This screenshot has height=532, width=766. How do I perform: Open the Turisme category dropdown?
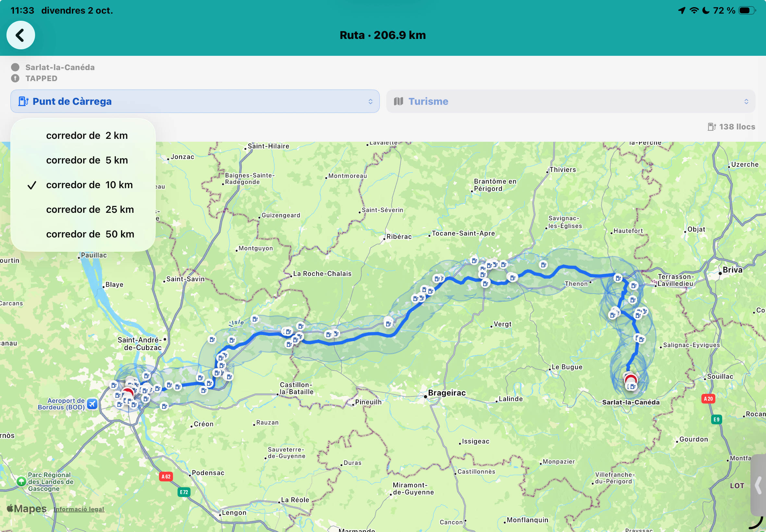coord(571,101)
